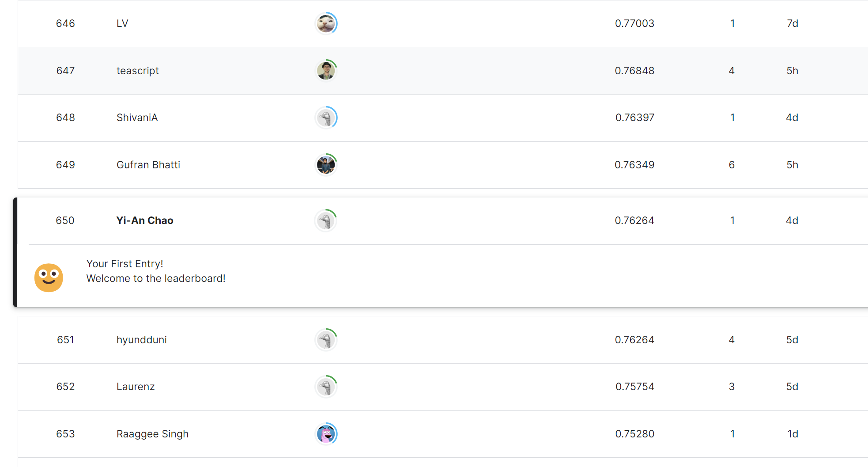Open the teascript team name

(x=137, y=71)
